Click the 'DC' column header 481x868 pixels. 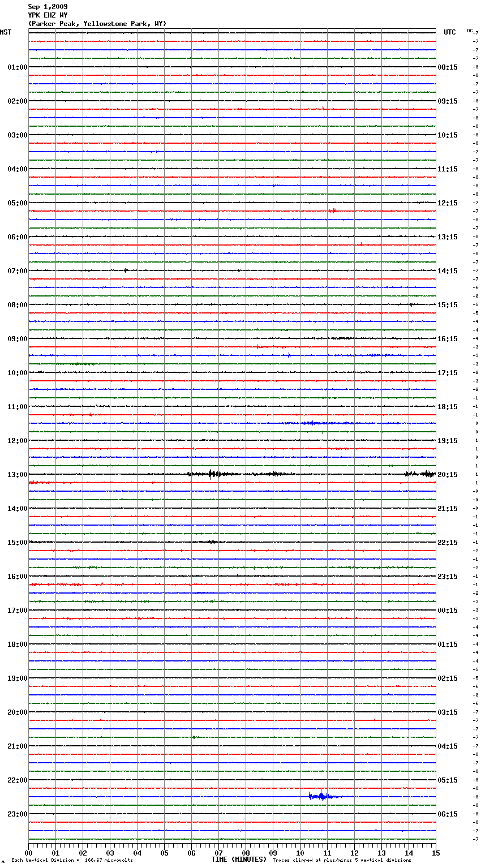coord(470,31)
